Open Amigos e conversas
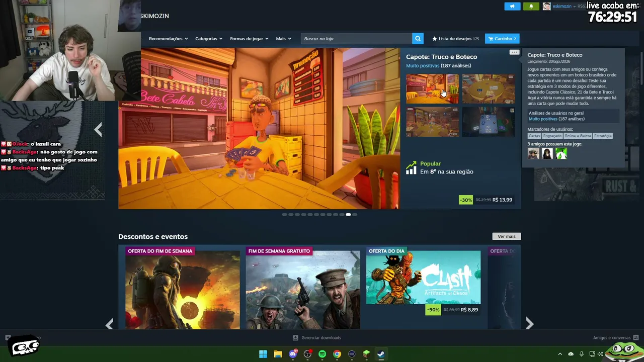Screen dimensions: 644x362 pos(611,338)
